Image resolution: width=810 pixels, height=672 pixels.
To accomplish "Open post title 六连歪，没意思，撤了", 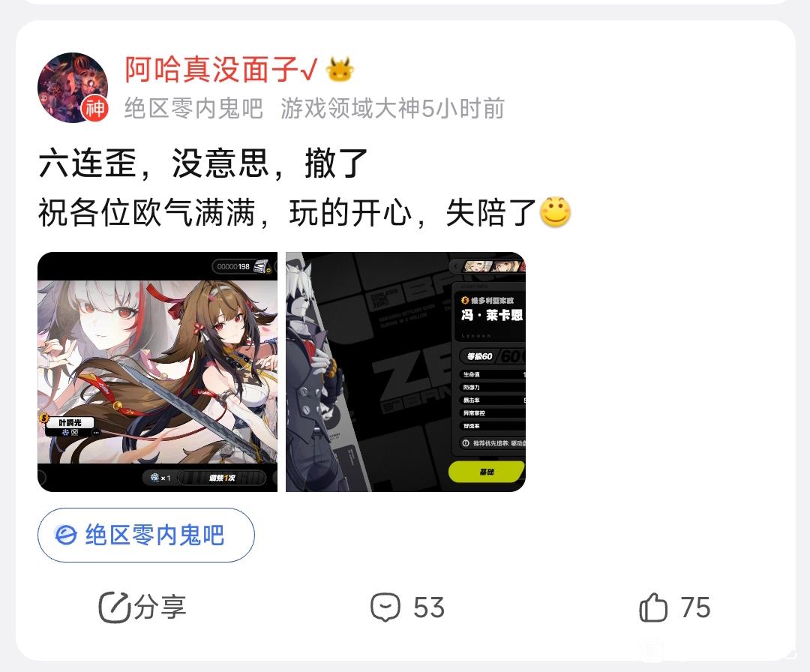I will point(203,163).
